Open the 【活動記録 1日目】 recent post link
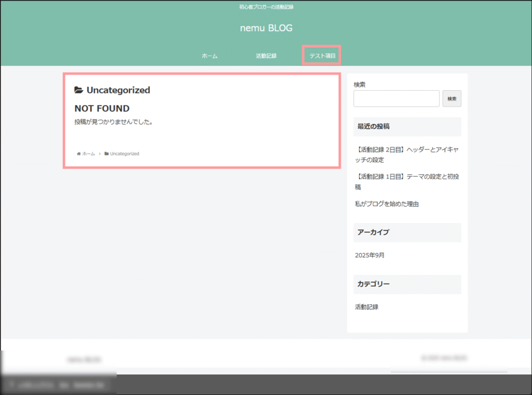 click(x=406, y=182)
